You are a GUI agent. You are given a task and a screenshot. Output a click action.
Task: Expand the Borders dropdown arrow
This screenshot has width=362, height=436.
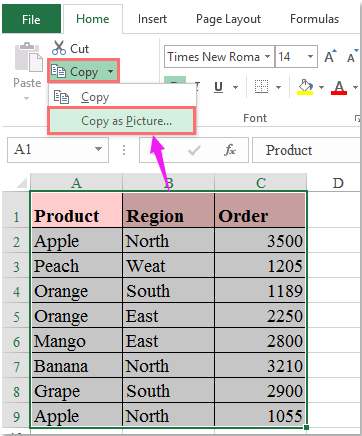[x=278, y=87]
